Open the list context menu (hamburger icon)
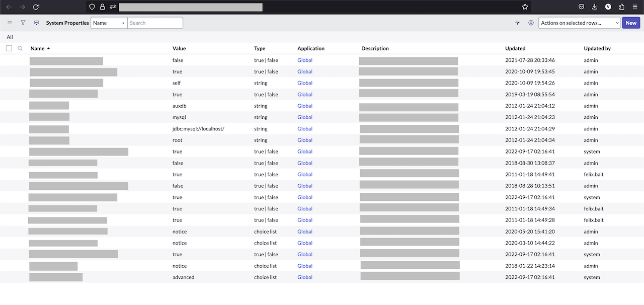The height and width of the screenshot is (305, 644). pyautogui.click(x=9, y=23)
